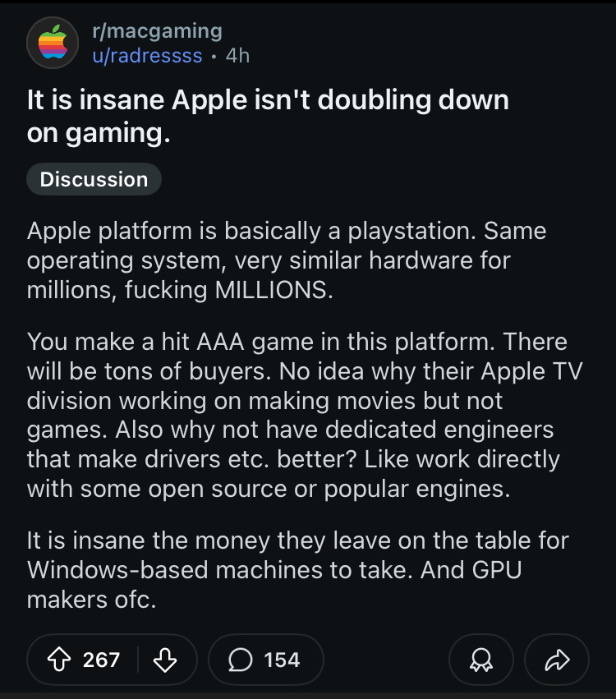This screenshot has width=616, height=699.
Task: Click the words 'Apple TV' in the body
Action: click(531, 371)
